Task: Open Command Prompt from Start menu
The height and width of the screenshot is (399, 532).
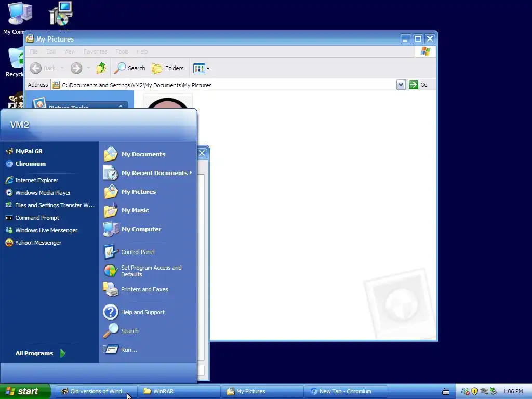Action: coord(33,218)
